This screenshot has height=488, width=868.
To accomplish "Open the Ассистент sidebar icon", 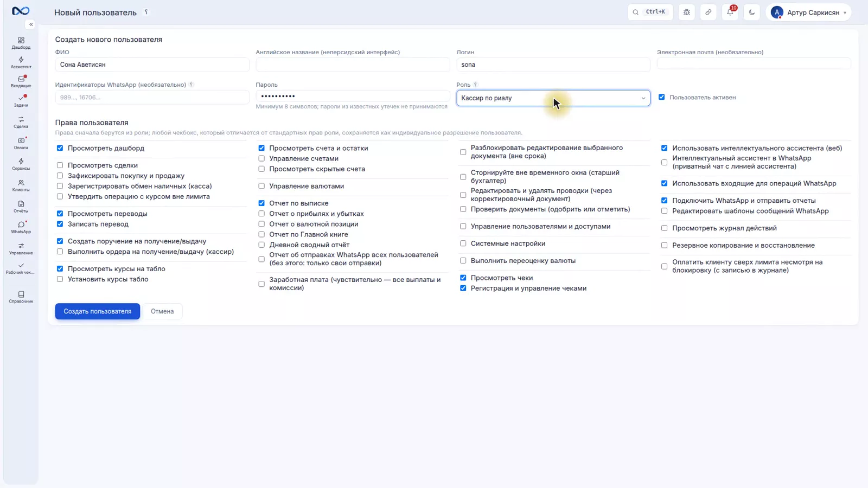I will (21, 62).
